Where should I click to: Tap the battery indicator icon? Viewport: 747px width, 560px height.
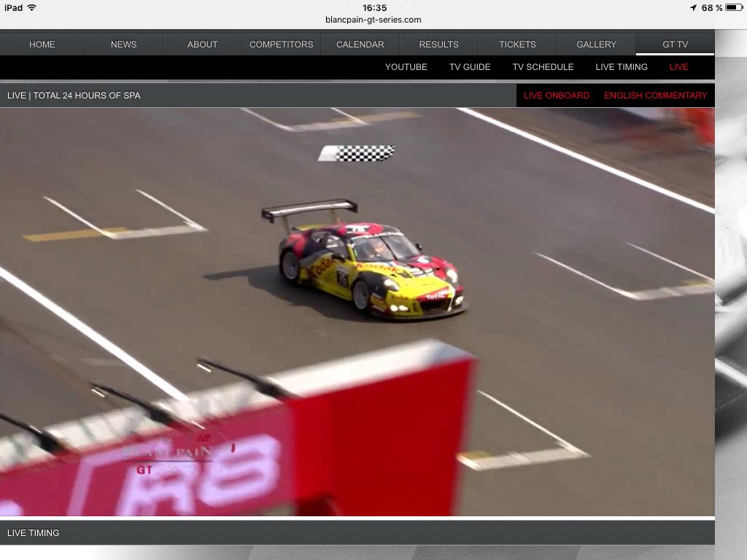734,7
